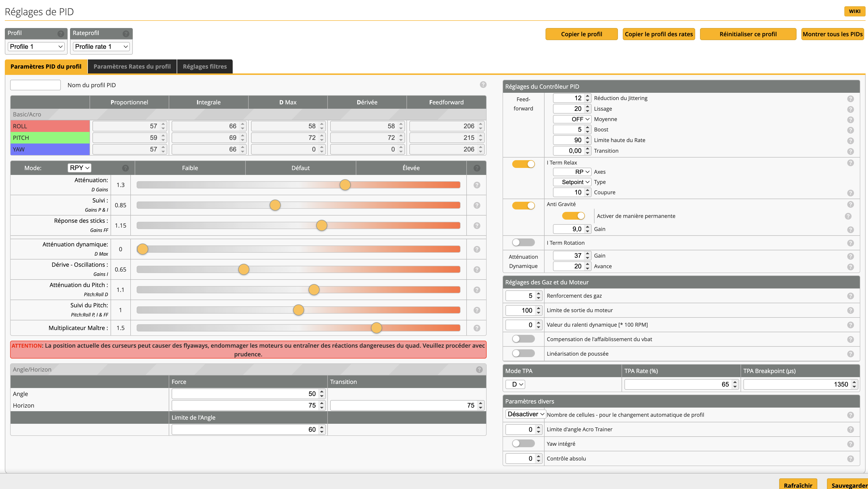Viewport: 868px width, 489px height.
Task: Open help icon for Linéarisation de poussée
Action: click(x=850, y=354)
